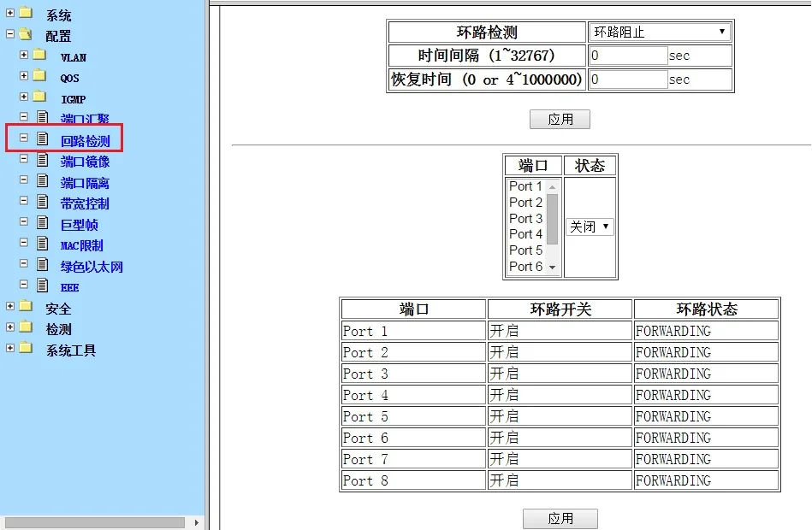The height and width of the screenshot is (530, 812).
Task: Click the 检测 folder icon
Action: click(26, 327)
